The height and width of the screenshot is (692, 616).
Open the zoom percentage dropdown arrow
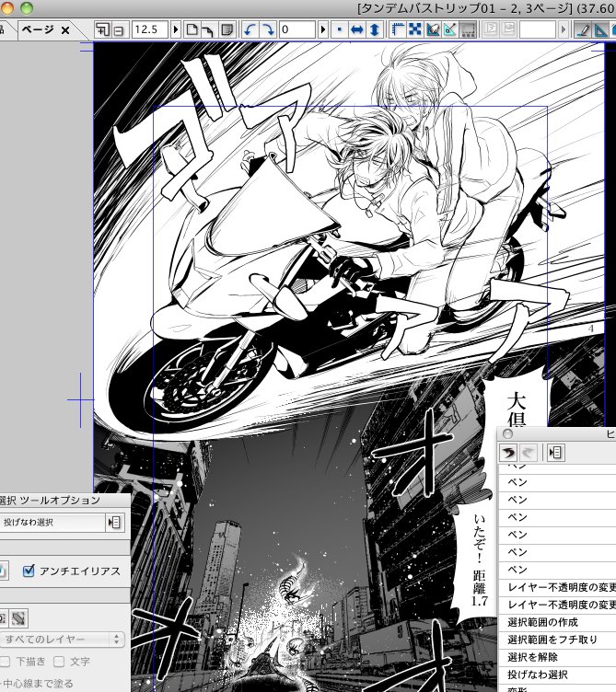[x=176, y=29]
